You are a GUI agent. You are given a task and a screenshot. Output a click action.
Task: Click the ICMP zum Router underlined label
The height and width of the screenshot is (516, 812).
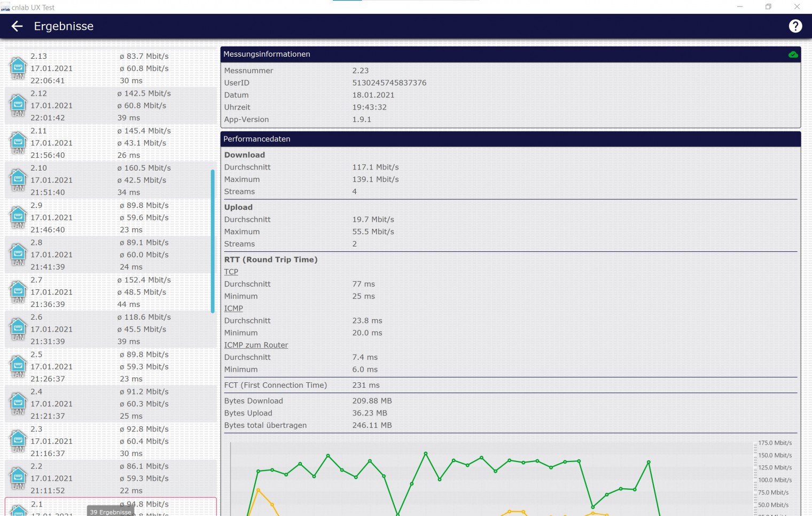click(x=256, y=345)
